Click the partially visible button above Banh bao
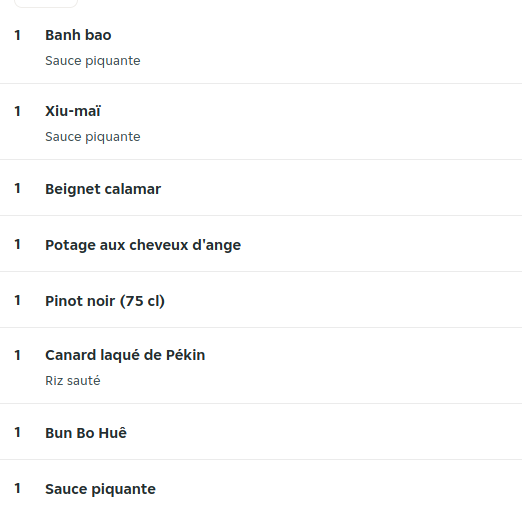Image resolution: width=522 pixels, height=506 pixels. pyautogui.click(x=46, y=3)
